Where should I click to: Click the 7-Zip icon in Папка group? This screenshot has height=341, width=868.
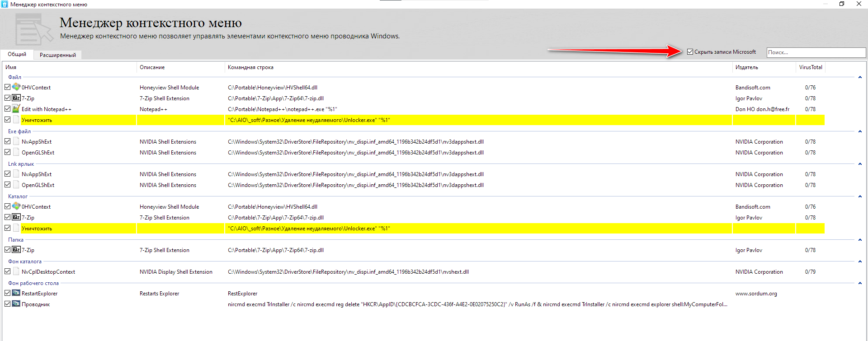16,250
